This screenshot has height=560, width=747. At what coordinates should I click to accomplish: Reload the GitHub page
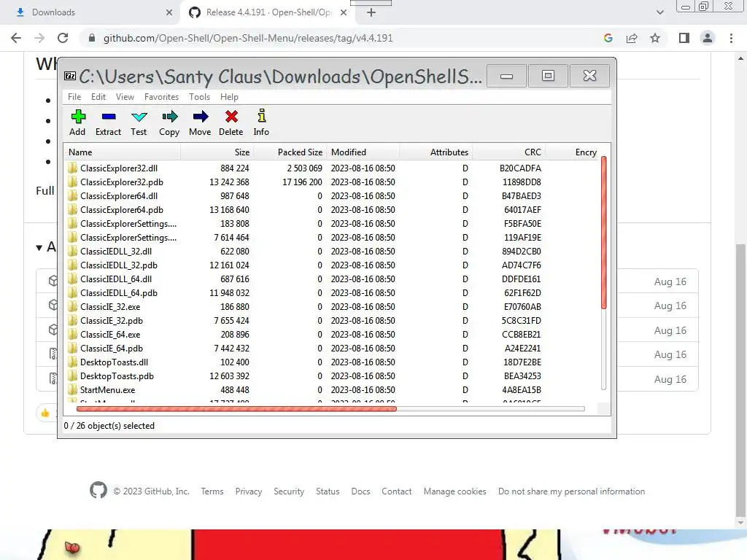[63, 38]
